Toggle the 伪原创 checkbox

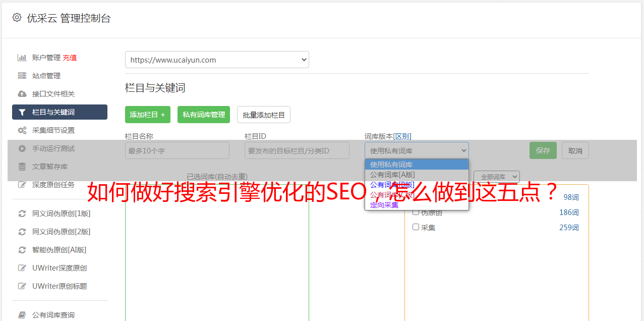(416, 212)
